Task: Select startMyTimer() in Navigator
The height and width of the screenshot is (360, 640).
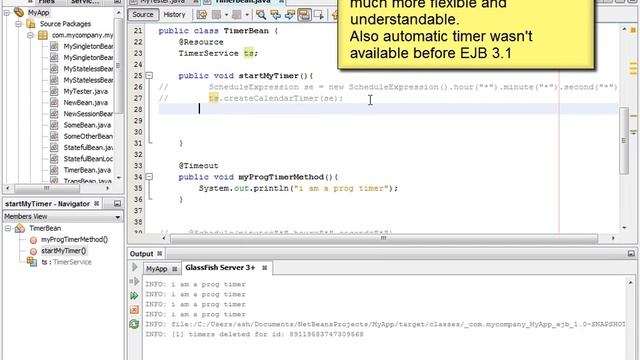Action: tap(64, 251)
